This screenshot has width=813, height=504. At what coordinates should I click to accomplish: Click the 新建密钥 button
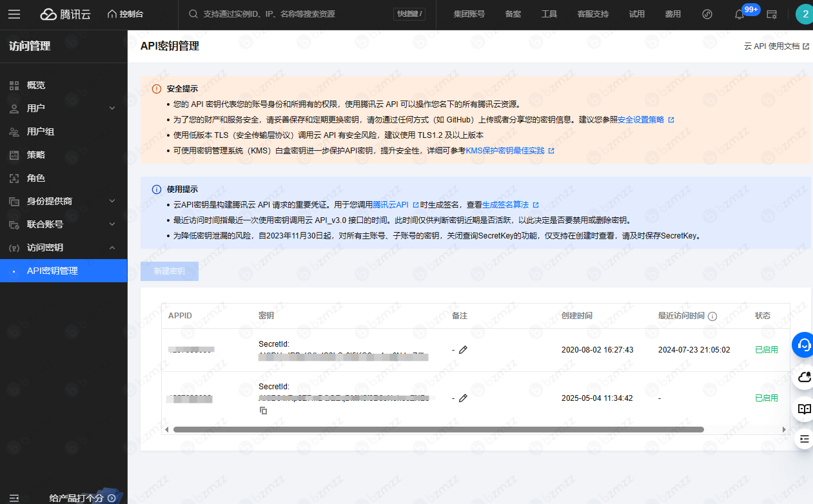click(x=170, y=271)
